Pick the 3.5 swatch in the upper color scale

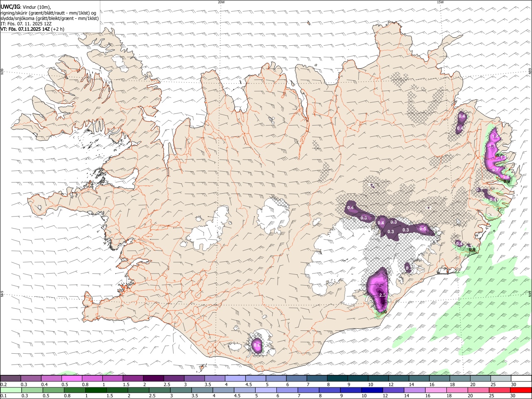tap(215, 378)
